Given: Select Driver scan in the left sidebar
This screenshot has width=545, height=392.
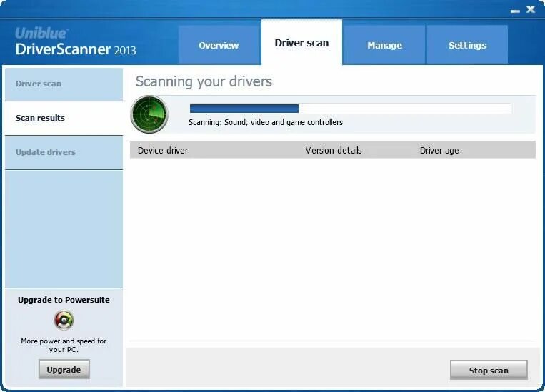Looking at the screenshot, I should coord(64,84).
